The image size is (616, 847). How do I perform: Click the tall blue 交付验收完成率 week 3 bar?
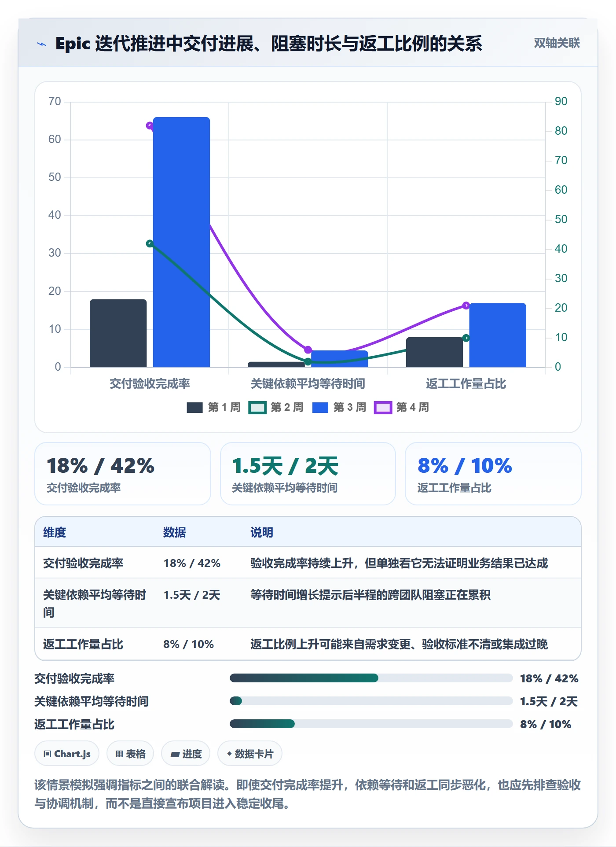(x=181, y=242)
